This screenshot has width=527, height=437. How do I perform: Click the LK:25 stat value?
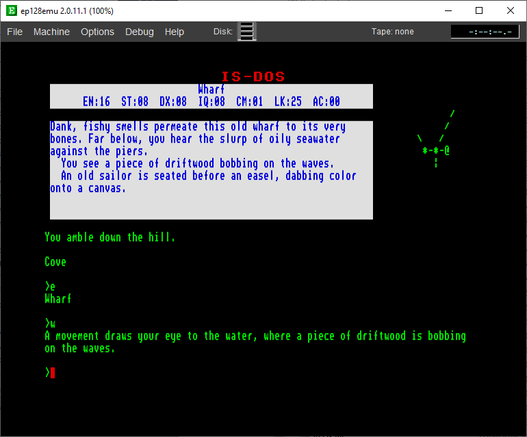(288, 101)
